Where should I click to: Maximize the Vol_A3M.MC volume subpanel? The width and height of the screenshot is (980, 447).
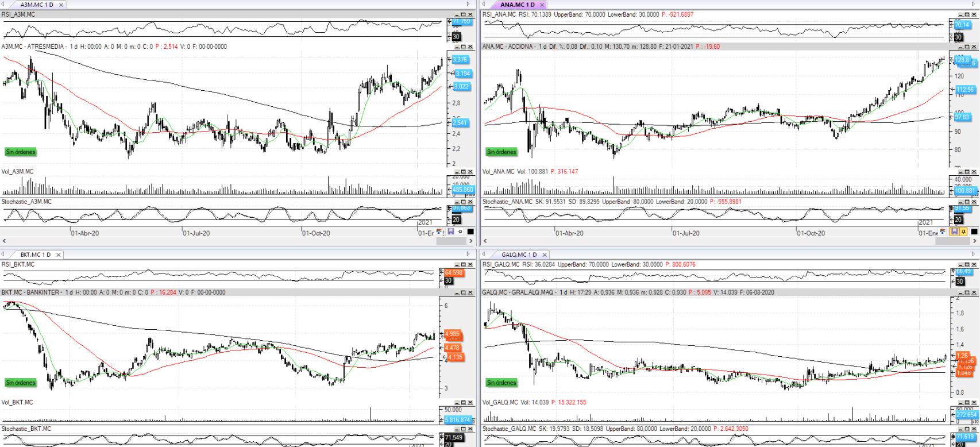(463, 172)
